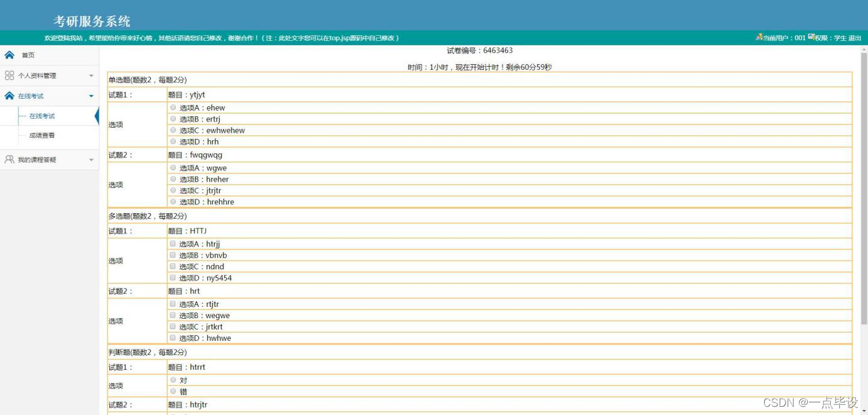Select option B ertrj radio button
The height and width of the screenshot is (415, 868).
coord(173,119)
